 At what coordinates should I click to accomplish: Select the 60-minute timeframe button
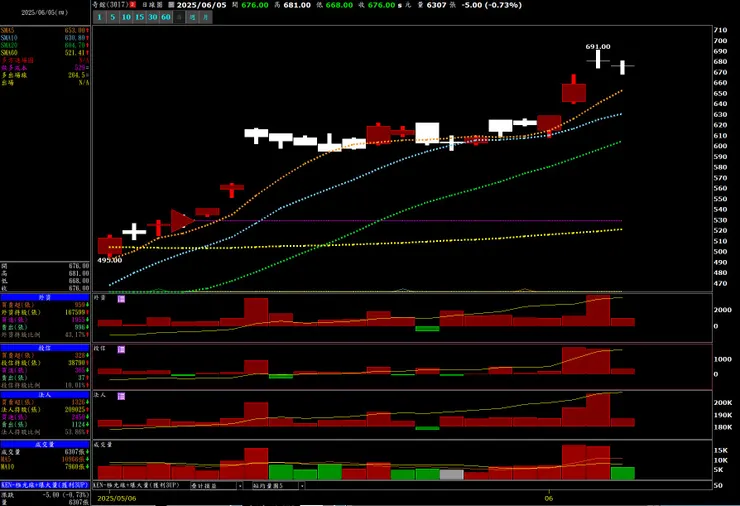coord(166,17)
